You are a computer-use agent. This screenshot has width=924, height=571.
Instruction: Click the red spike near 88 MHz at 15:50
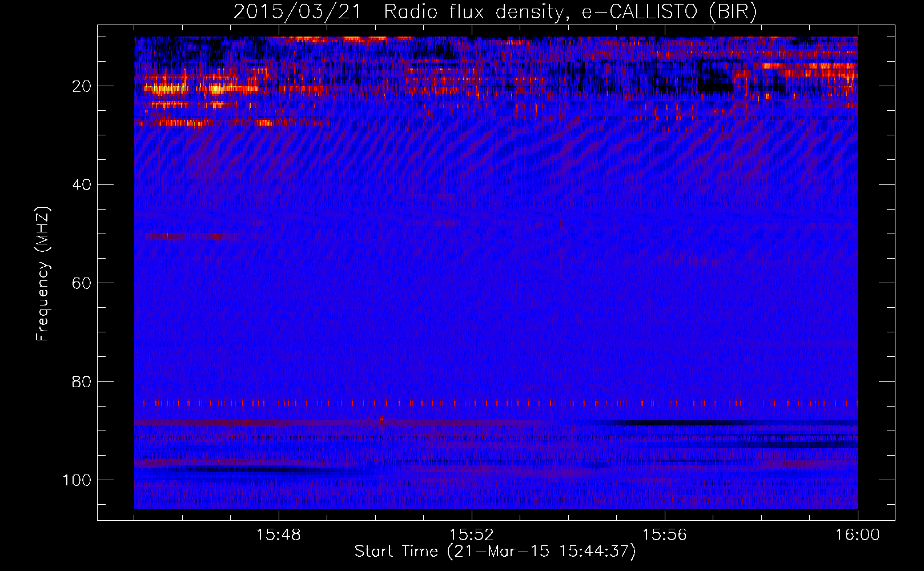click(382, 421)
